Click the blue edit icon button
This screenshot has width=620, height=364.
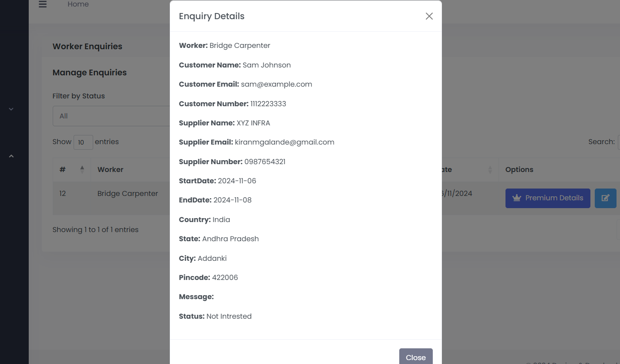605,198
